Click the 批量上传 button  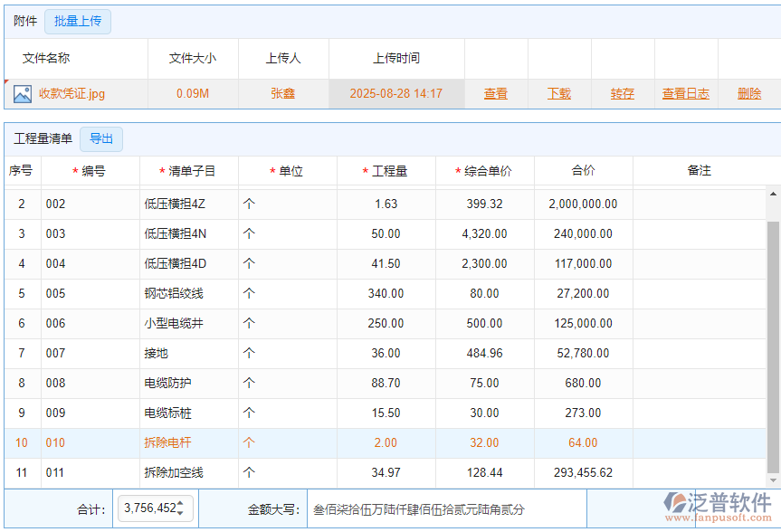[77, 22]
